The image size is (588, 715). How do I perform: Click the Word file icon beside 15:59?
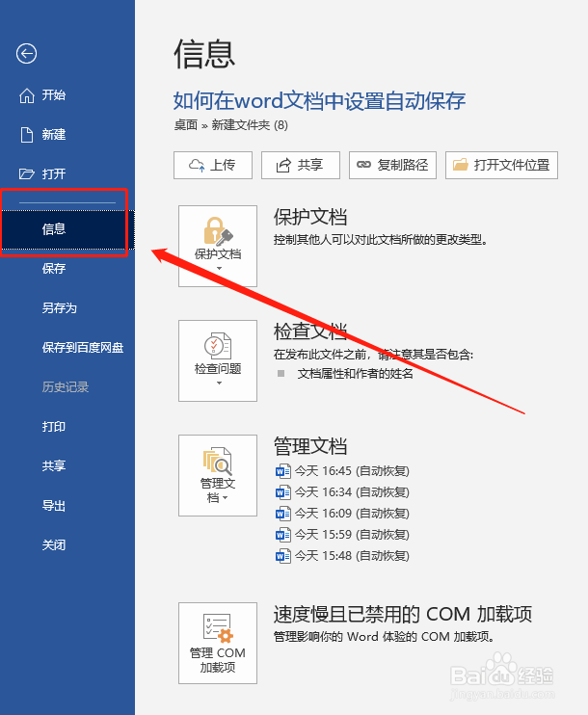(x=283, y=535)
